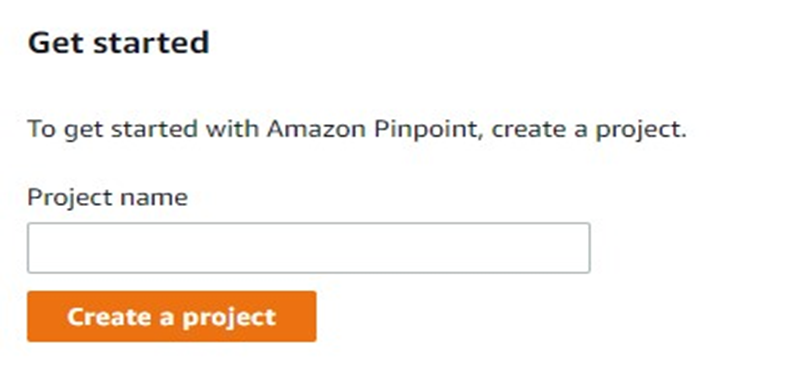Click "create a project." at the end of the description
The image size is (803, 366).
[x=589, y=129]
